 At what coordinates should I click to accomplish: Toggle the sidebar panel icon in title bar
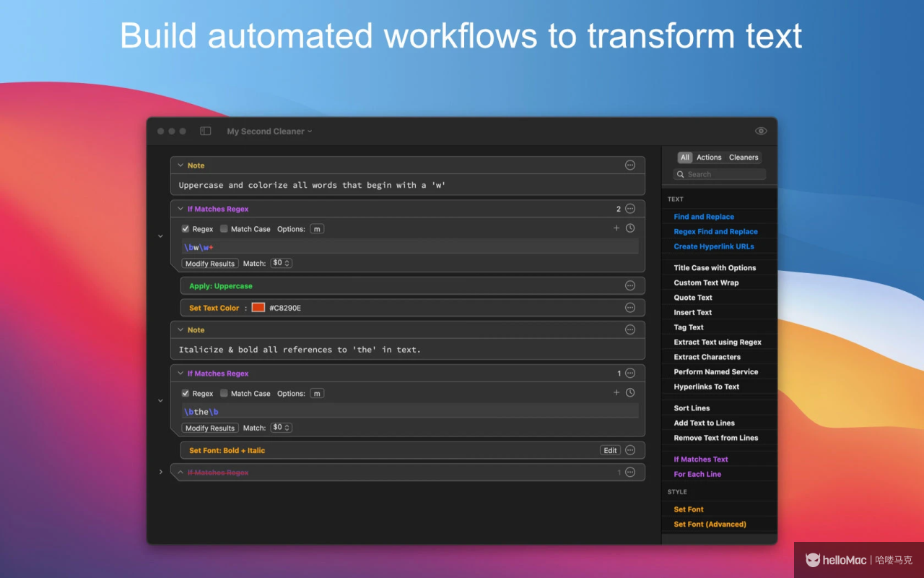click(206, 131)
